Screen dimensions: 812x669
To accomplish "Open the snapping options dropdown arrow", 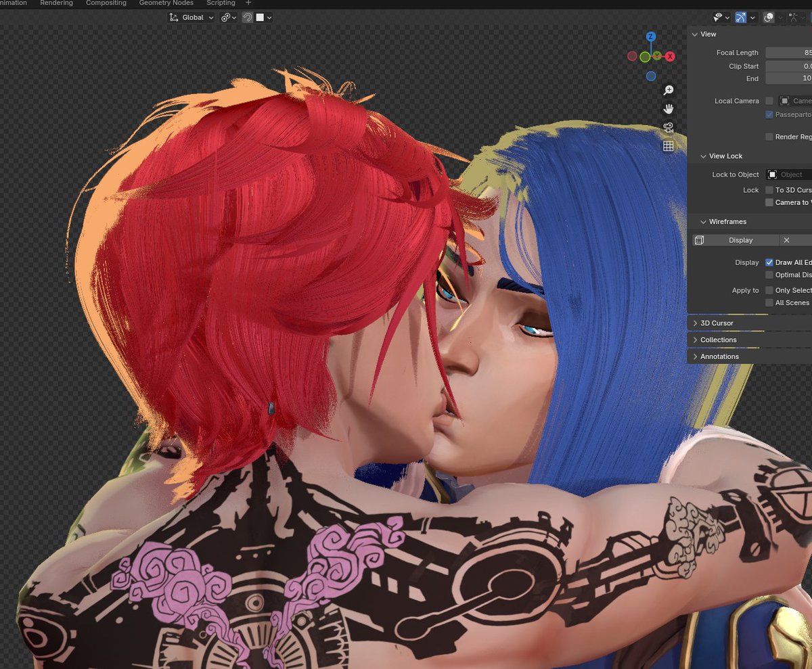I will pos(269,18).
